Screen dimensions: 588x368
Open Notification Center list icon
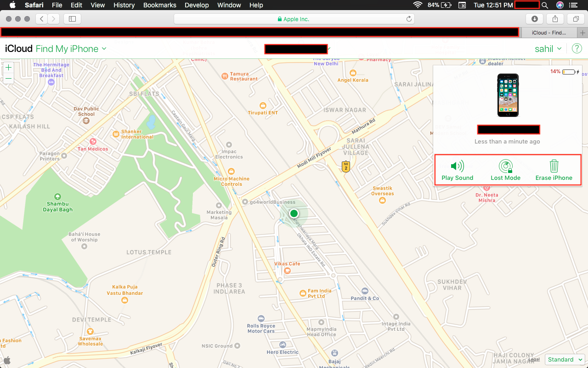(573, 5)
